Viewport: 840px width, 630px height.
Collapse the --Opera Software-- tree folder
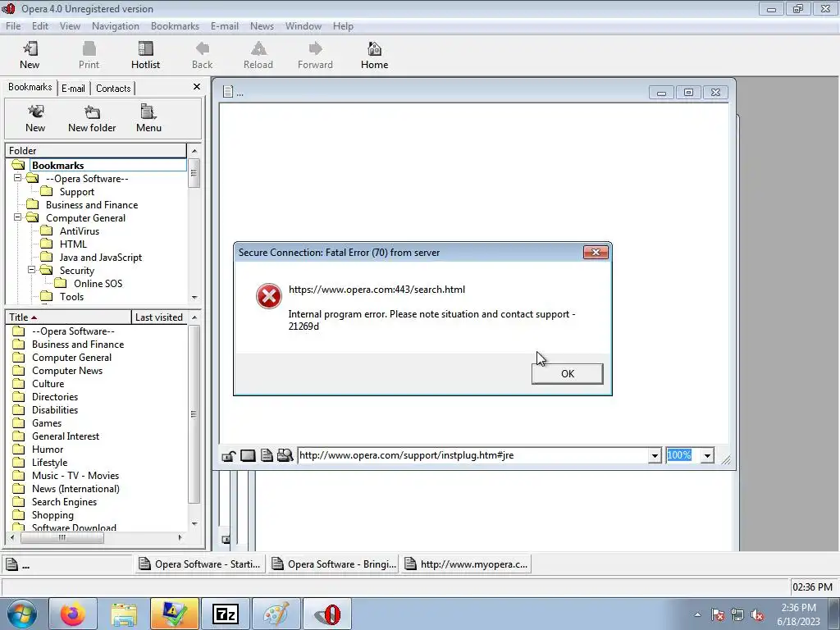(x=18, y=178)
